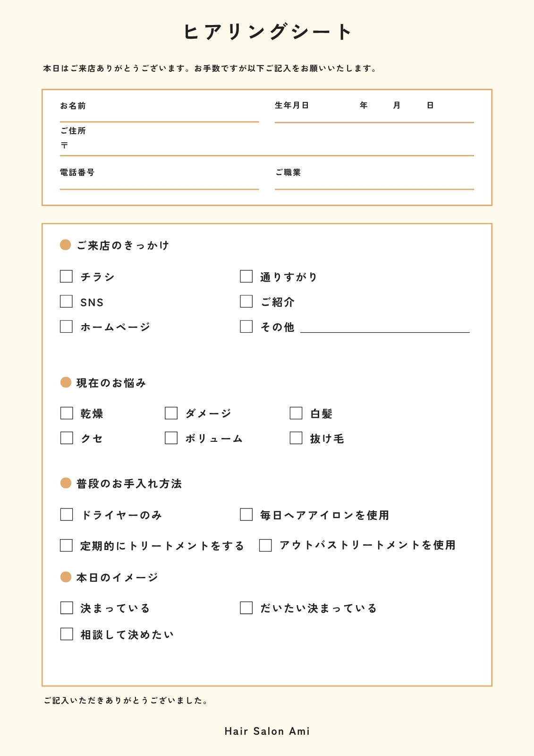This screenshot has width=534, height=756.
Task: Click the ご職業 input line
Action: (374, 189)
